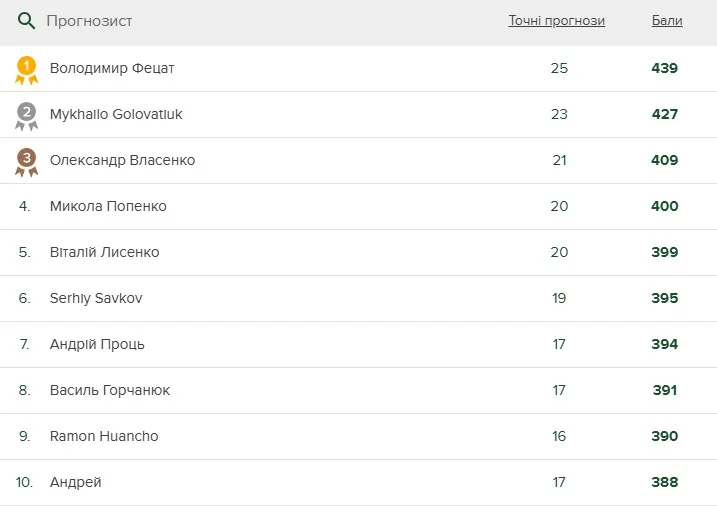Sort by Бали column header
717x506 pixels.
pos(667,21)
